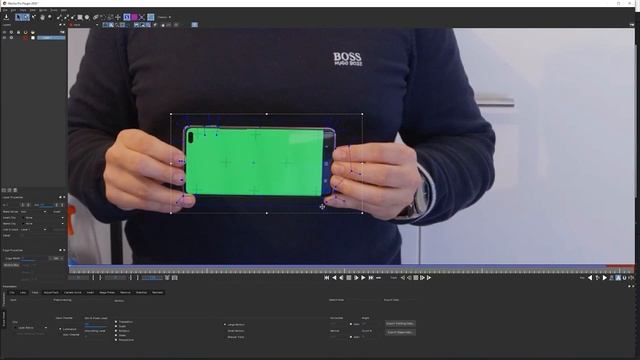This screenshot has width=640, height=360.
Task: Toggle the magenta Show Planar Grid icon
Action: pyautogui.click(x=134, y=17)
